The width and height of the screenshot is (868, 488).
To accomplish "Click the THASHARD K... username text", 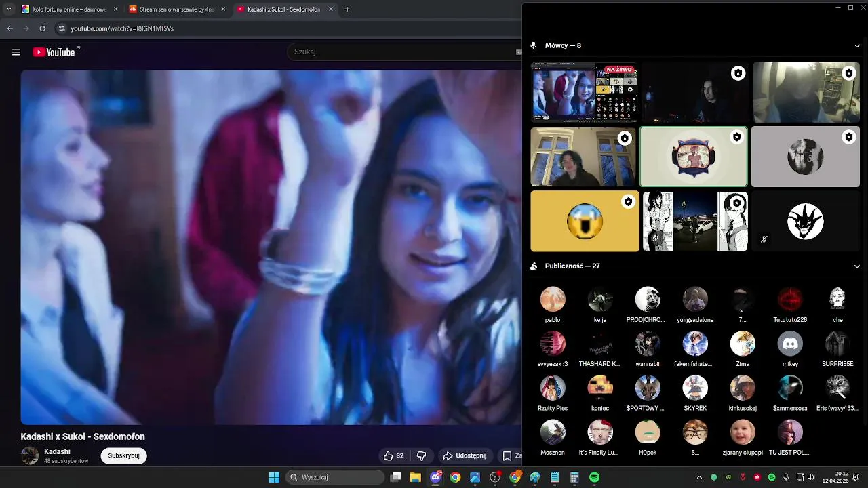I will click(x=599, y=364).
